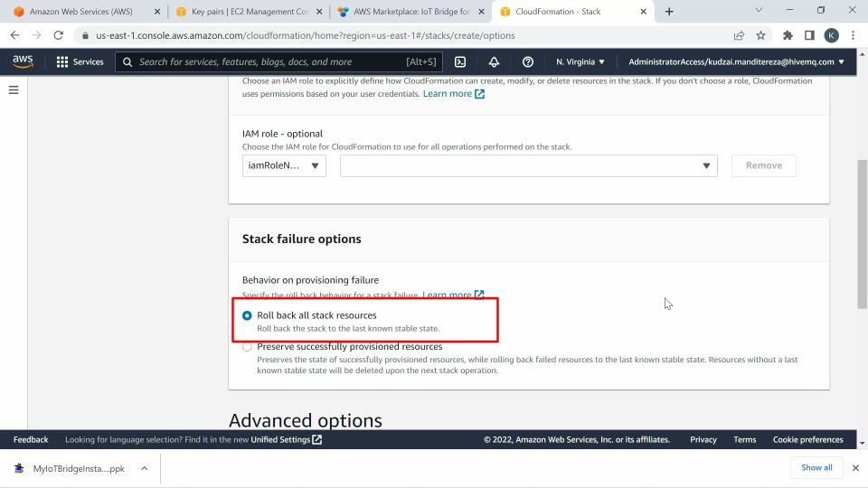Click the browser address bar URL
868x488 pixels.
(x=305, y=35)
